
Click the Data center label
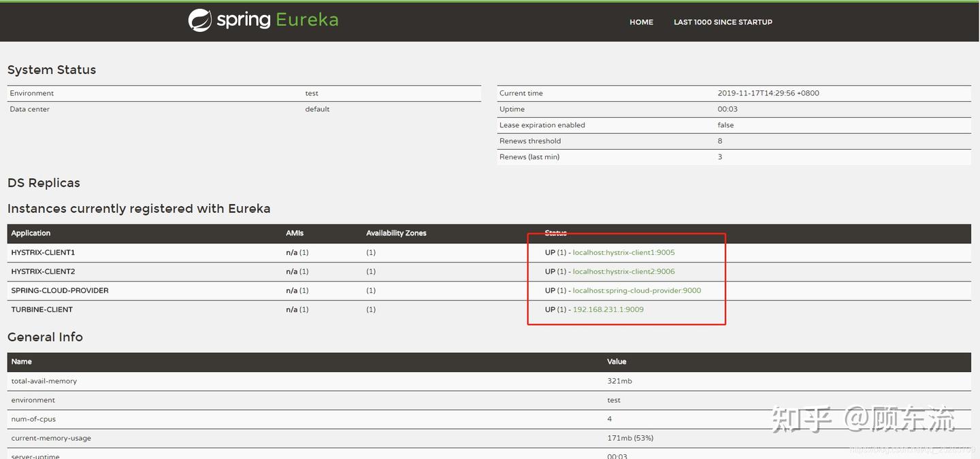(x=29, y=109)
